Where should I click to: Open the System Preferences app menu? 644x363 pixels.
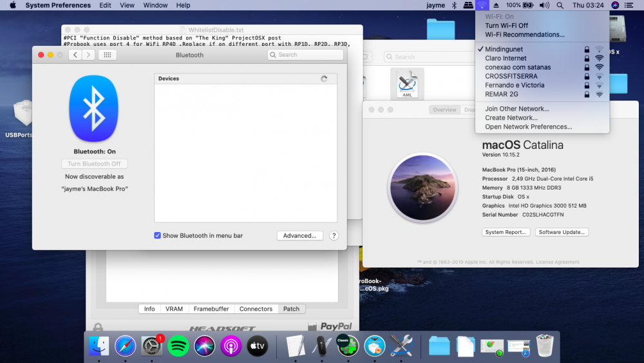click(58, 5)
